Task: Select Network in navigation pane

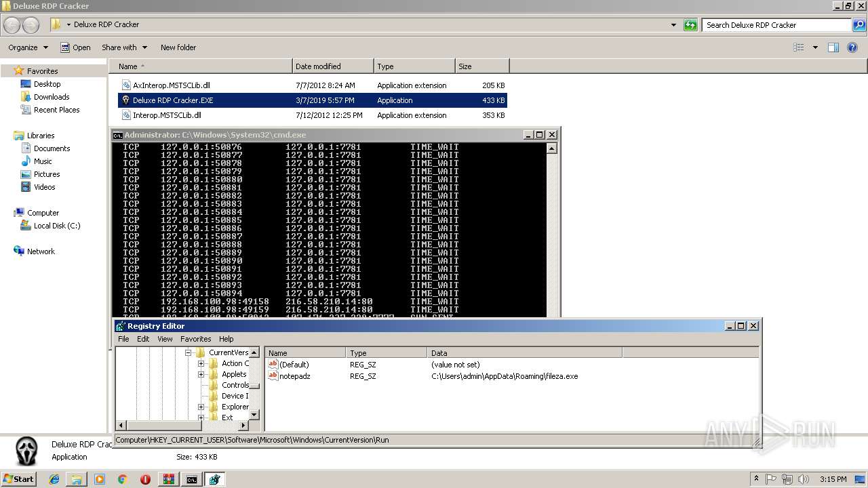Action: click(x=41, y=251)
